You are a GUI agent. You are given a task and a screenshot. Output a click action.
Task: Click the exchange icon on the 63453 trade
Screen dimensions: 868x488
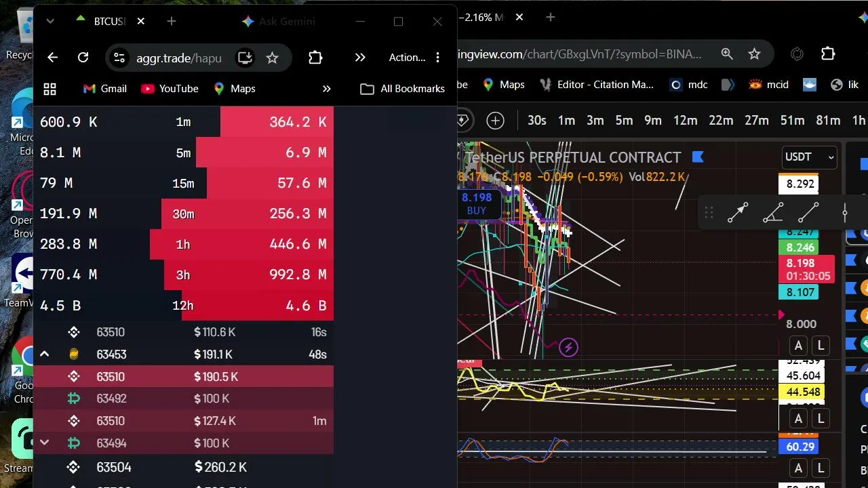pos(74,354)
